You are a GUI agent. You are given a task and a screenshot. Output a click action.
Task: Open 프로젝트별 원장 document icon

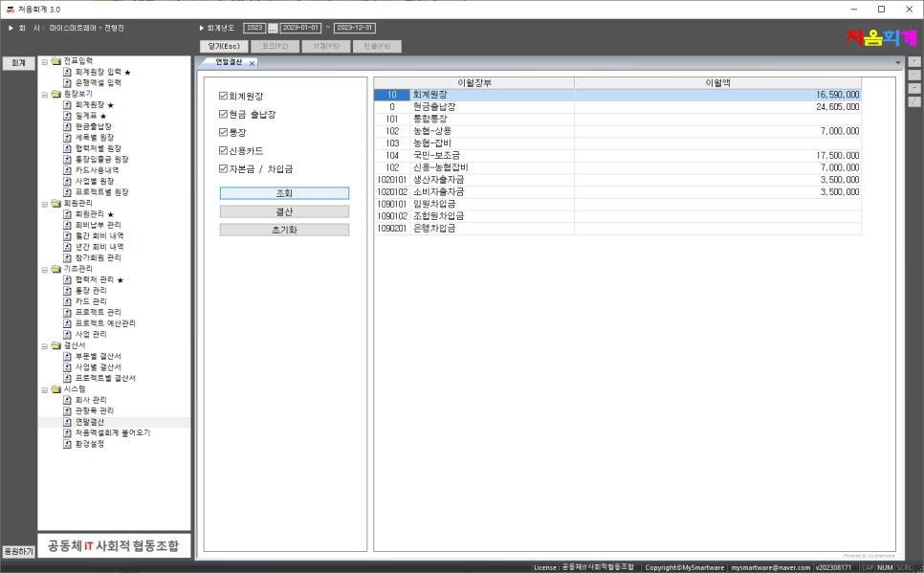tap(67, 192)
